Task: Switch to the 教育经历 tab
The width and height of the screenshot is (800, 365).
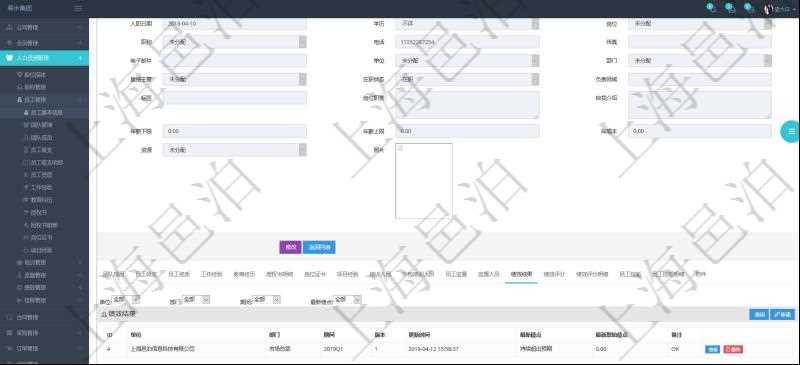Action: click(244, 274)
